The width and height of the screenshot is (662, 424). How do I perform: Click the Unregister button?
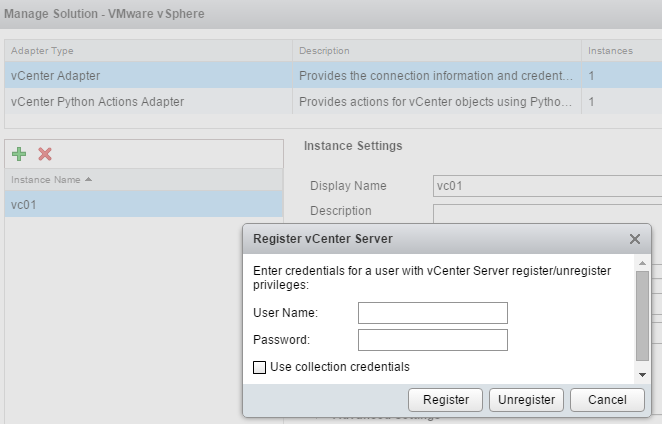click(526, 400)
